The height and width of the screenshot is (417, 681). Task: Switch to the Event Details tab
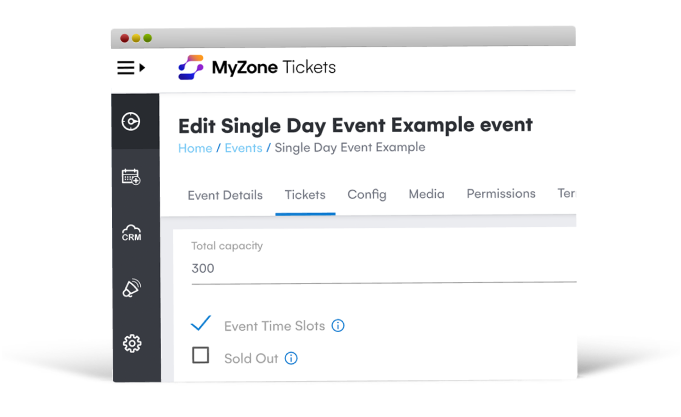pos(225,195)
